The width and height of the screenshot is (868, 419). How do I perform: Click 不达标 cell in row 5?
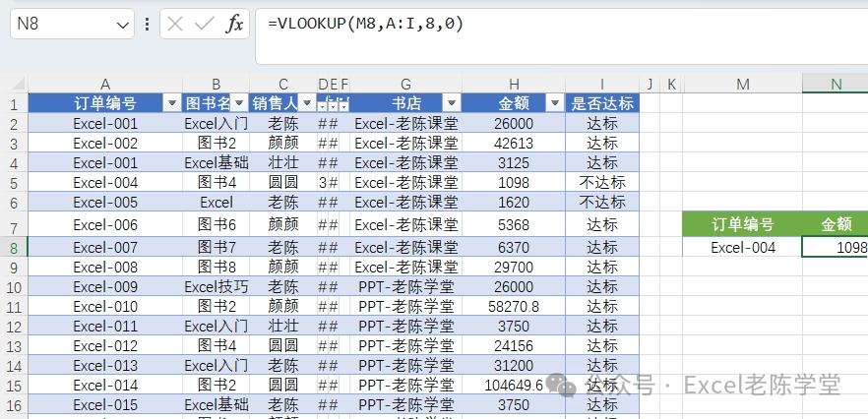602,182
